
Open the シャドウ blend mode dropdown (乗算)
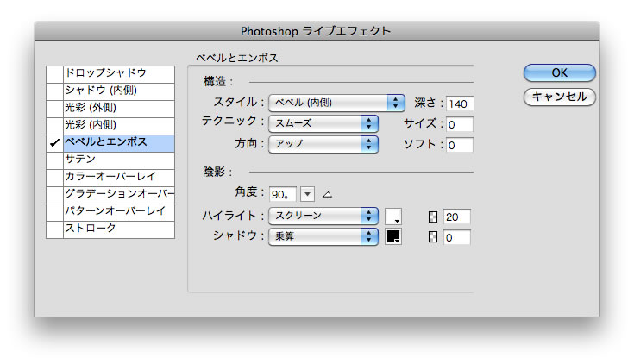pyautogui.click(x=323, y=236)
